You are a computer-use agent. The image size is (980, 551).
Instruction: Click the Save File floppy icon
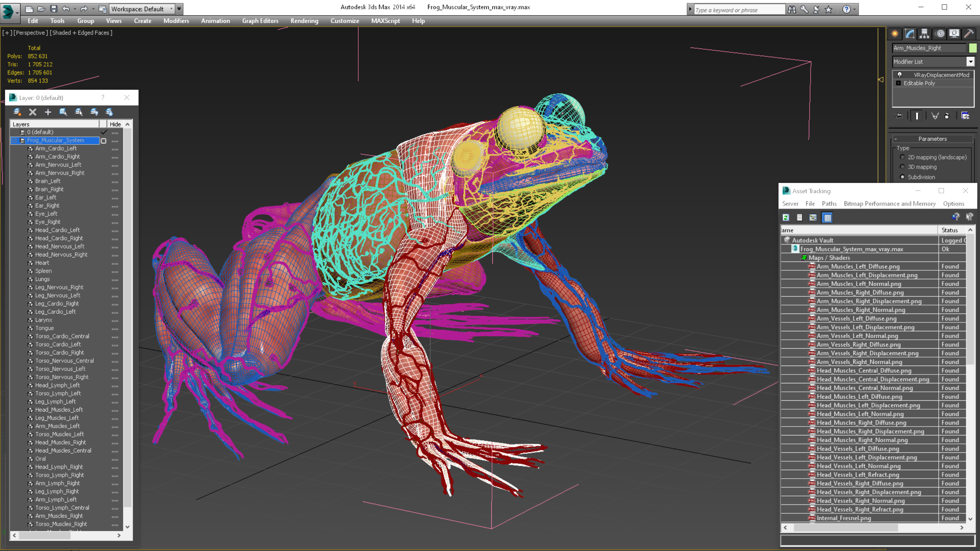point(54,9)
